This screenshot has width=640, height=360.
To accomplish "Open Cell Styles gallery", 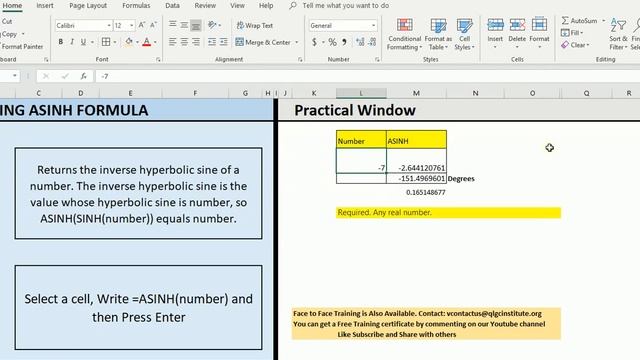I will [x=464, y=34].
